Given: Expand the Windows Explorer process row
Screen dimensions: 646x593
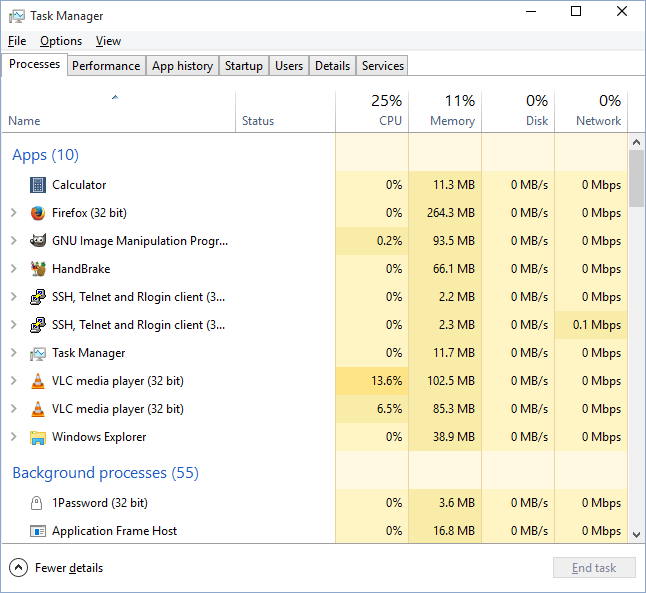Looking at the screenshot, I should [14, 437].
